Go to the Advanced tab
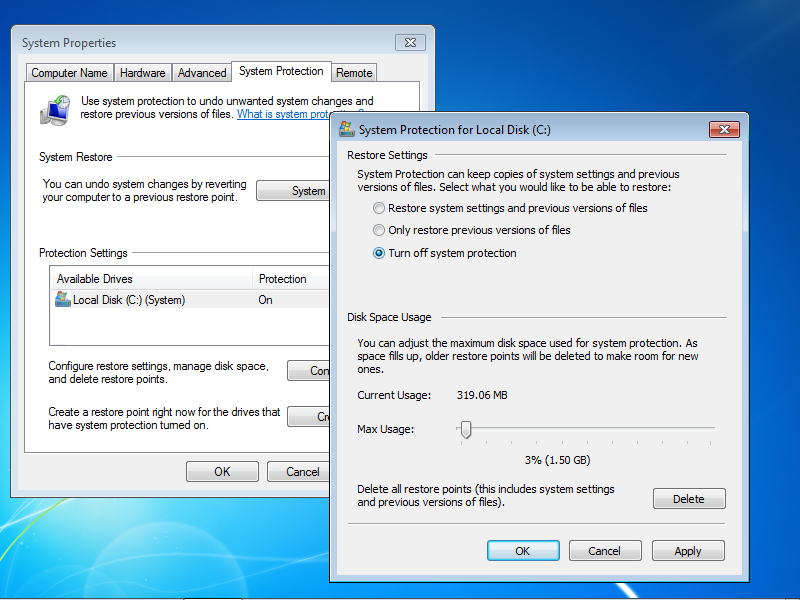Screen dimensions: 800x600 point(202,73)
